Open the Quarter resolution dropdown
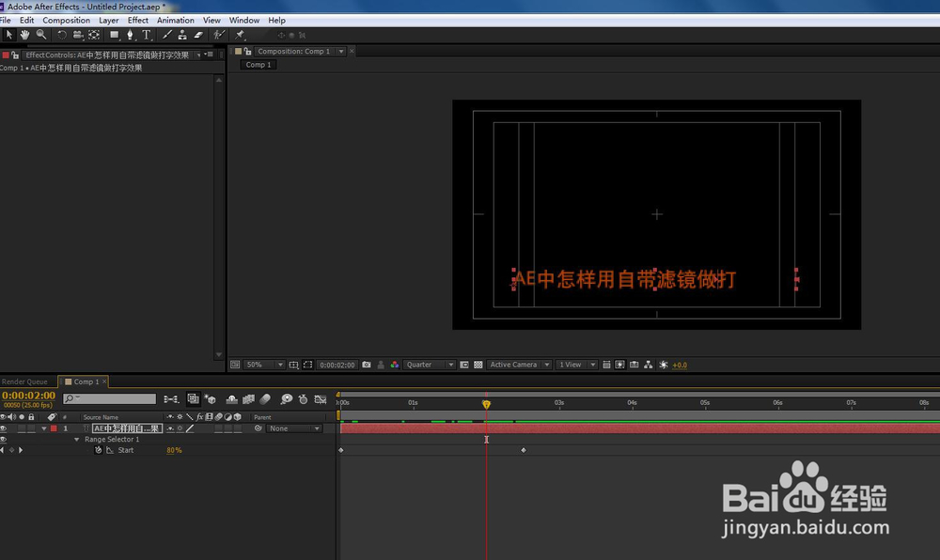Screen dimensions: 940x560 coord(426,365)
